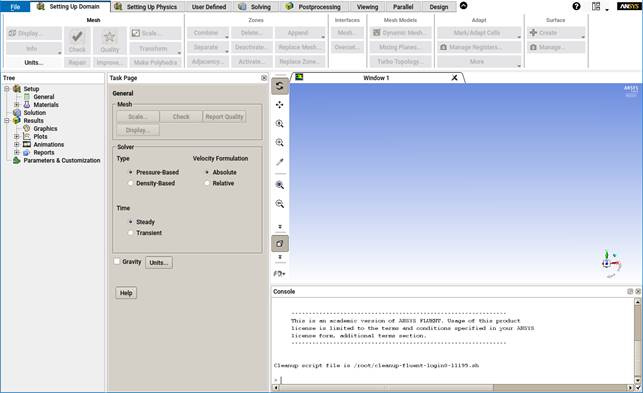Collapse the ribbon with the round arrow icon
This screenshot has width=643, height=393.
coord(463,6)
